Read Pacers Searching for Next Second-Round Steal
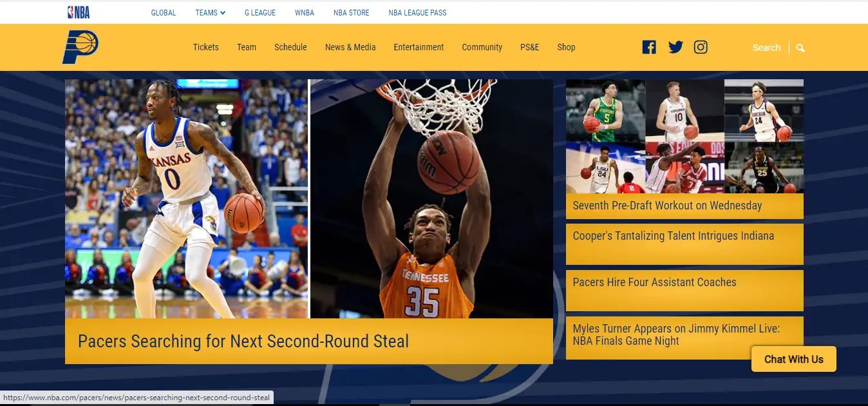The width and height of the screenshot is (868, 406). [242, 341]
